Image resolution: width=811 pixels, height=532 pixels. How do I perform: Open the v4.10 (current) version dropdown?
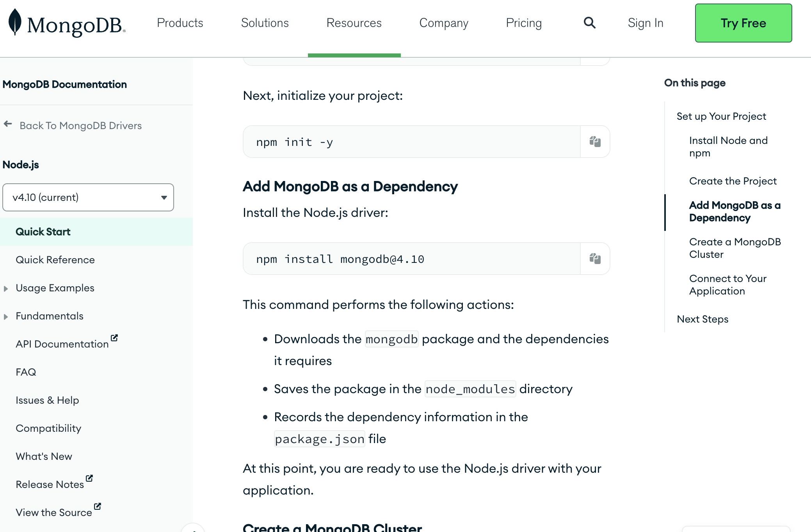[88, 197]
